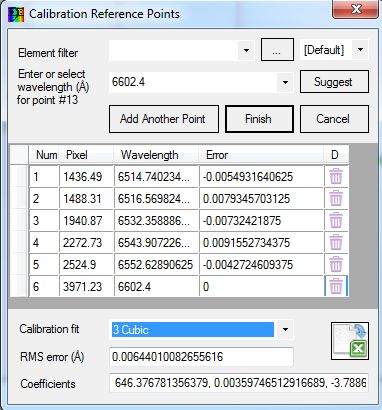Screen dimensions: 382x410
Task: Click the Finish button
Action: [259, 119]
